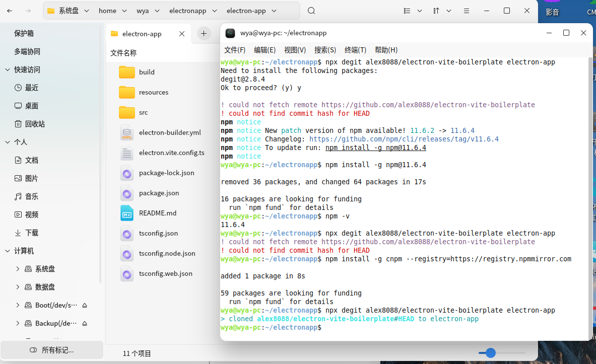Screen dimensions: 596x364
Task: Go forward with the right arrow
Action: (x=28, y=11)
